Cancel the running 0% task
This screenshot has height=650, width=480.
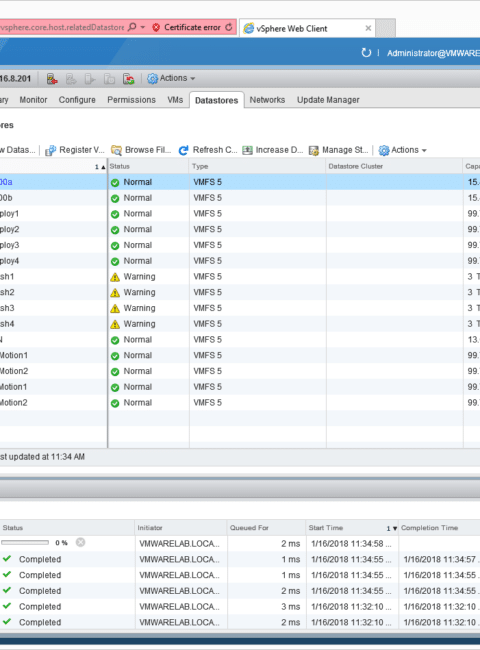click(80, 542)
